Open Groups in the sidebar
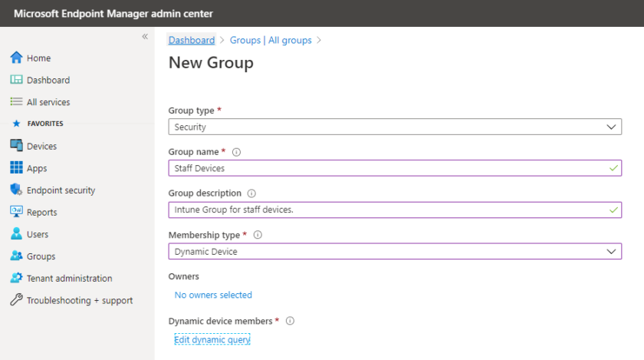The height and width of the screenshot is (360, 644). pos(41,256)
